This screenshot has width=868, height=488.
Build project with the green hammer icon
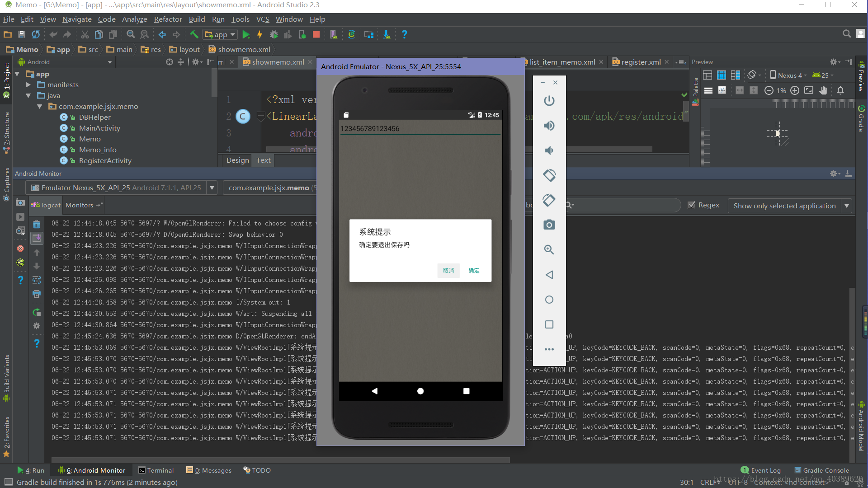194,35
